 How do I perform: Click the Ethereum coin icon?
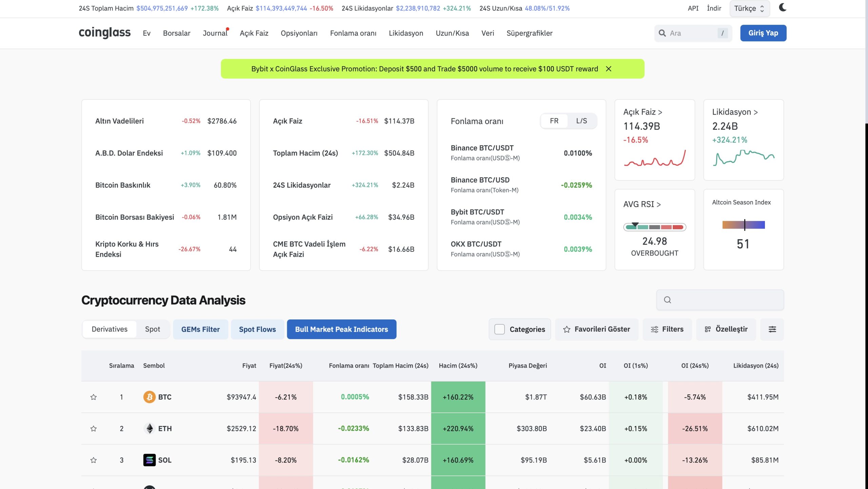point(149,429)
